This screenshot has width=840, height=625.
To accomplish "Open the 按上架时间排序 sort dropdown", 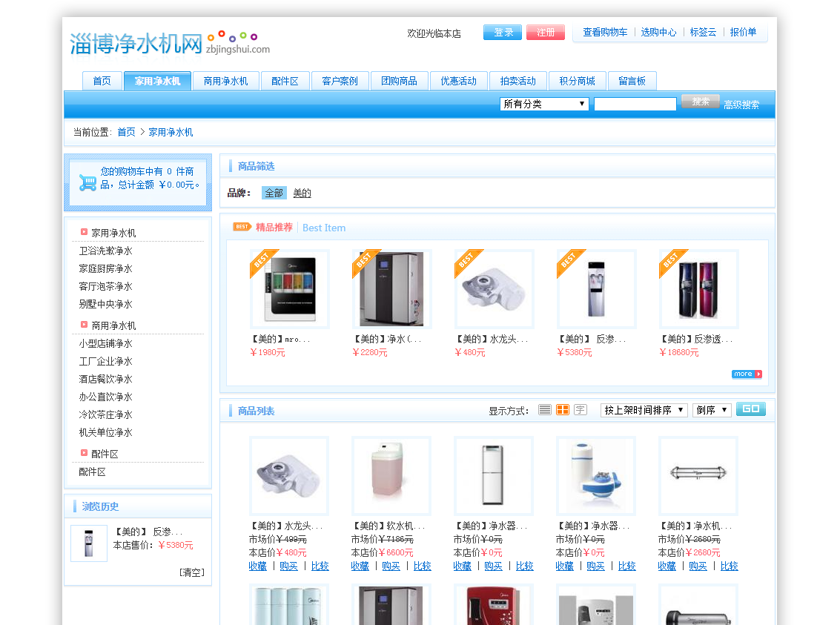I will coord(644,410).
